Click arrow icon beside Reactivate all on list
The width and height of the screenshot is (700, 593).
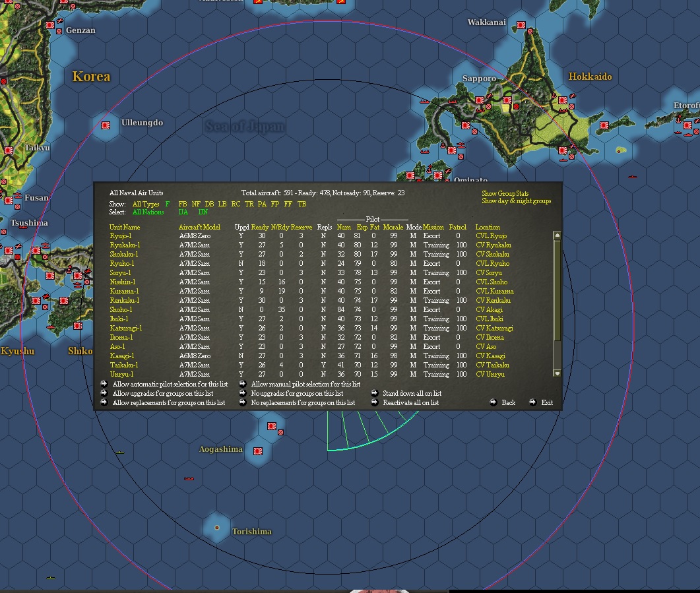[x=375, y=402]
